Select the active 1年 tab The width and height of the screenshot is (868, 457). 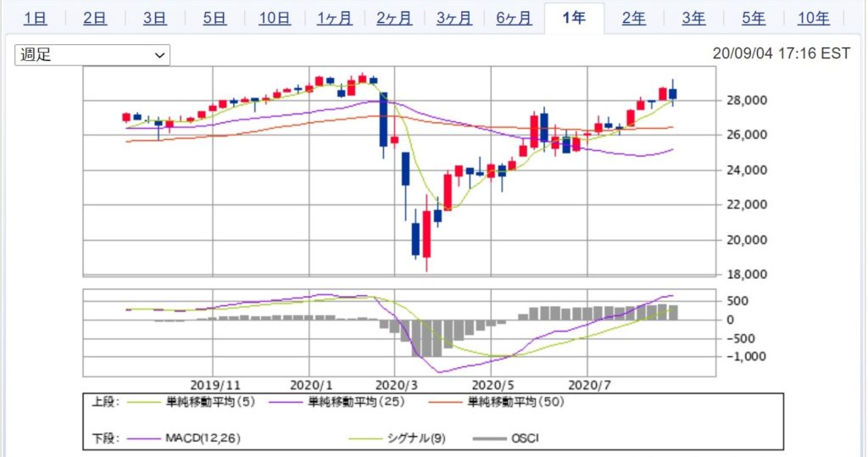(x=574, y=19)
